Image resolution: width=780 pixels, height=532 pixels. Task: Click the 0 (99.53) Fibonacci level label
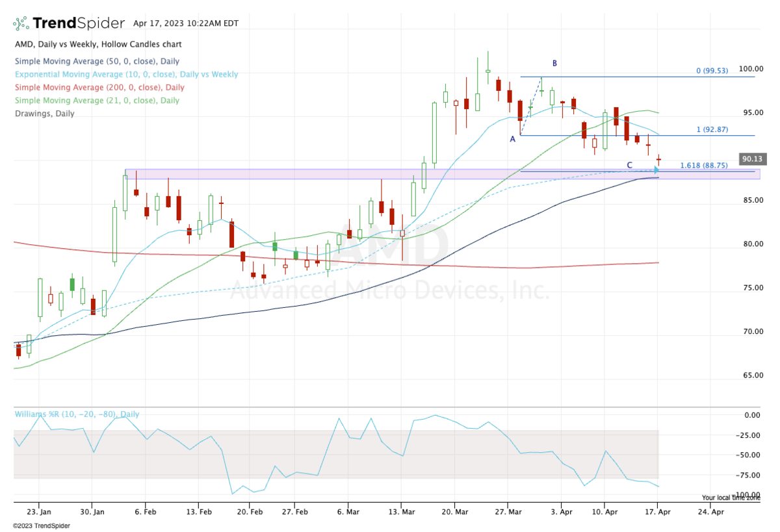point(717,70)
